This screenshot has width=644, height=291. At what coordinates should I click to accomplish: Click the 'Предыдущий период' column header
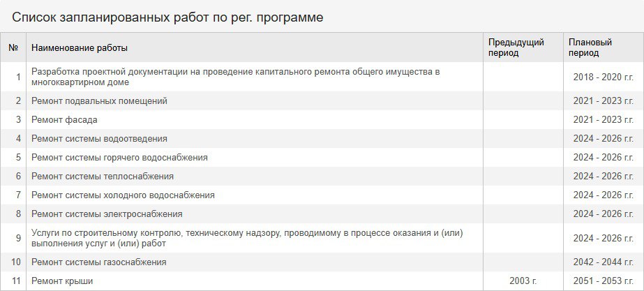point(516,47)
